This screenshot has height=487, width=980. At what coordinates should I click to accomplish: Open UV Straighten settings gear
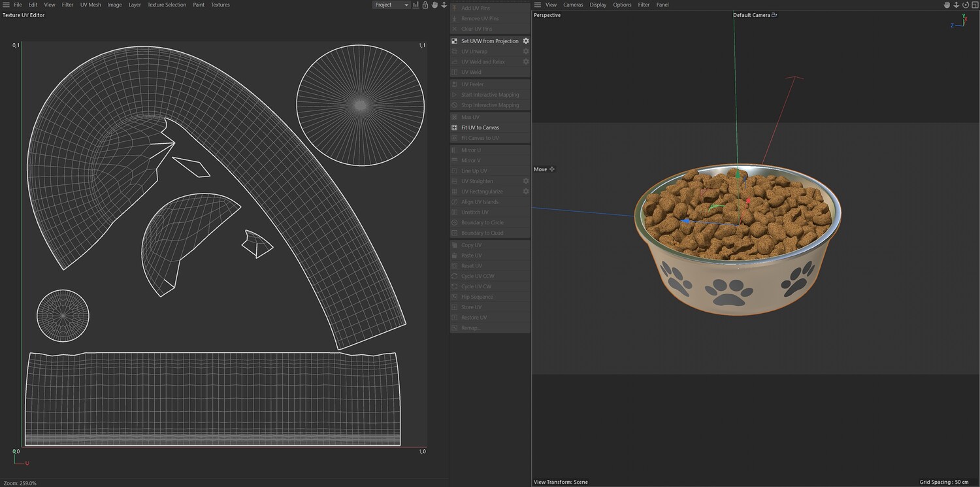pyautogui.click(x=526, y=181)
